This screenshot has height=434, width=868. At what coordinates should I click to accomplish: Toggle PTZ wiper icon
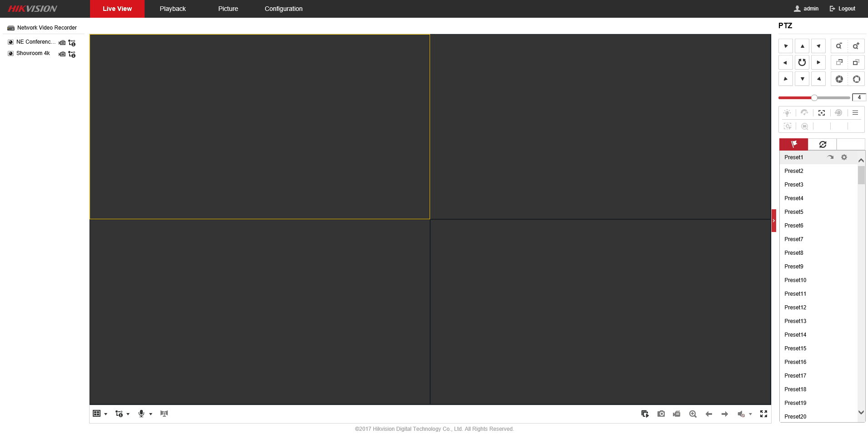804,113
